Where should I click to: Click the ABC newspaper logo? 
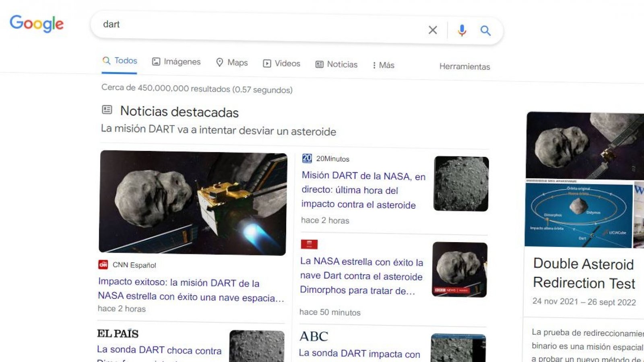314,336
